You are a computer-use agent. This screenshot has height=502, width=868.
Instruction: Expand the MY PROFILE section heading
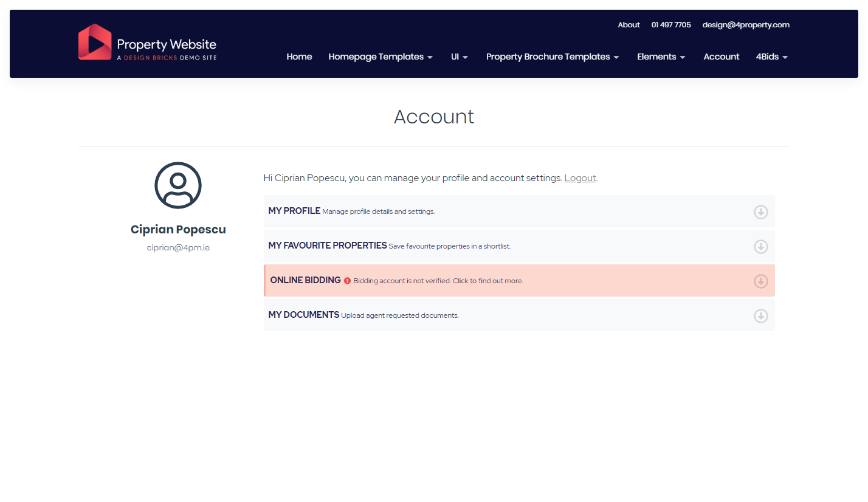(294, 211)
